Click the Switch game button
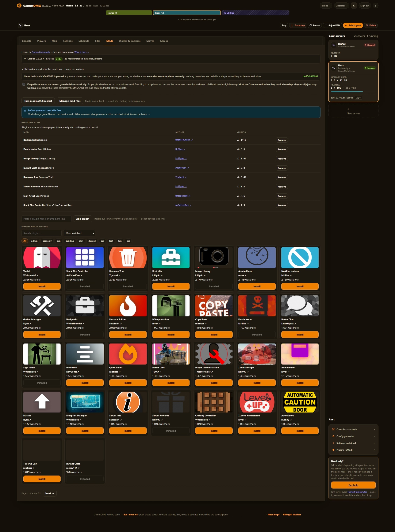The image size is (395, 532). 353,25
